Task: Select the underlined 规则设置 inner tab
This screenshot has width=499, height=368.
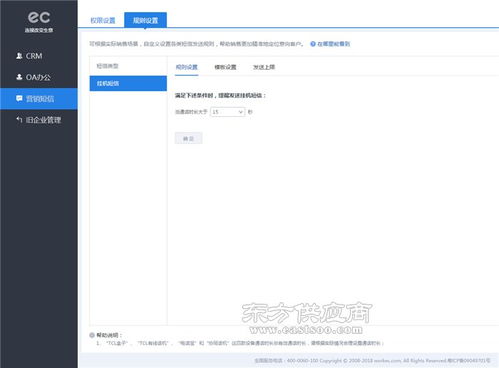Action: [x=187, y=67]
